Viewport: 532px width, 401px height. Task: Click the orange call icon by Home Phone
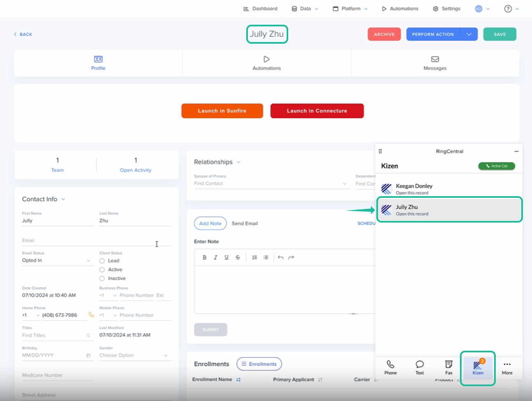coord(91,315)
